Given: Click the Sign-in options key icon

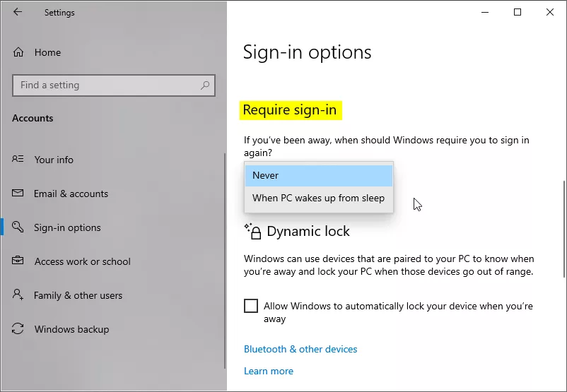Looking at the screenshot, I should (x=18, y=227).
